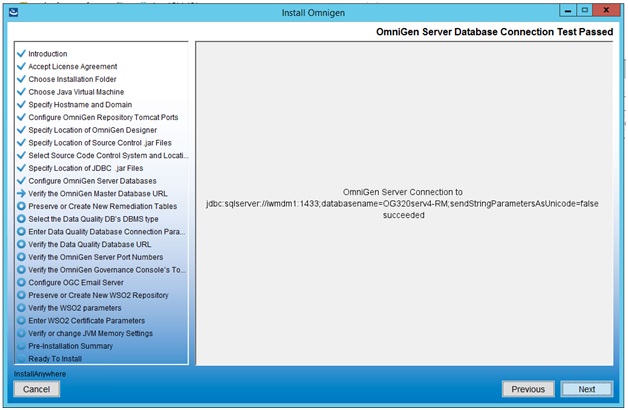The image size is (628, 410).
Task: Close the Install Omnigen window
Action: tap(606, 11)
